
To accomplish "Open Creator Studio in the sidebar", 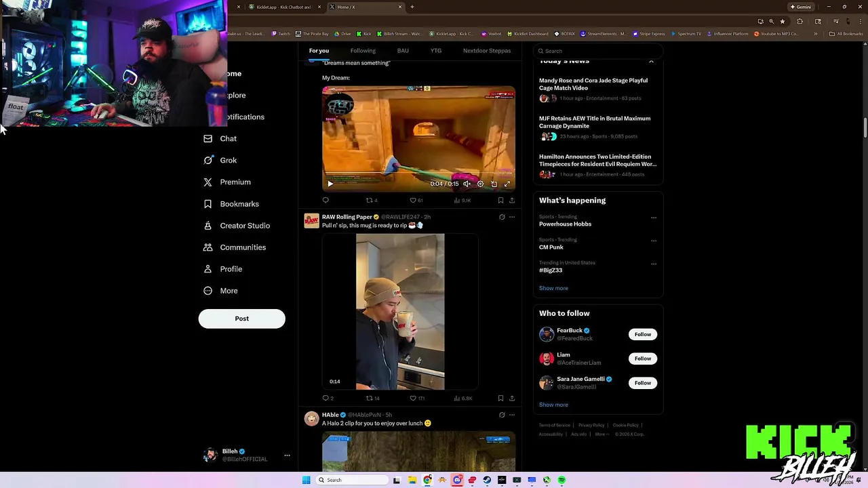I will [237, 225].
